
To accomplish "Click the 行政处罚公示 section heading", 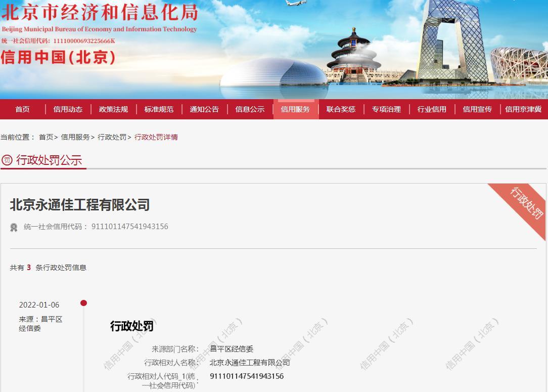I will (x=49, y=160).
